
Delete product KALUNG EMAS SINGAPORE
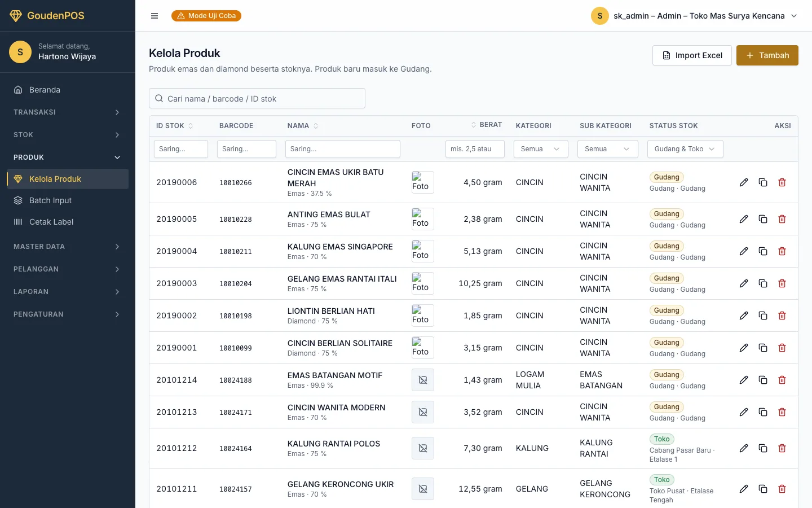pos(782,251)
